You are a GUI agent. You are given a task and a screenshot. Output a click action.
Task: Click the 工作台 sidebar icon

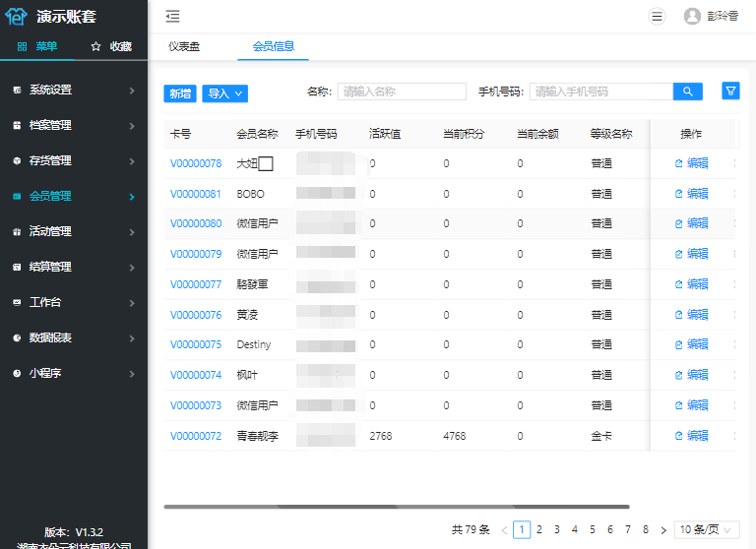click(17, 303)
